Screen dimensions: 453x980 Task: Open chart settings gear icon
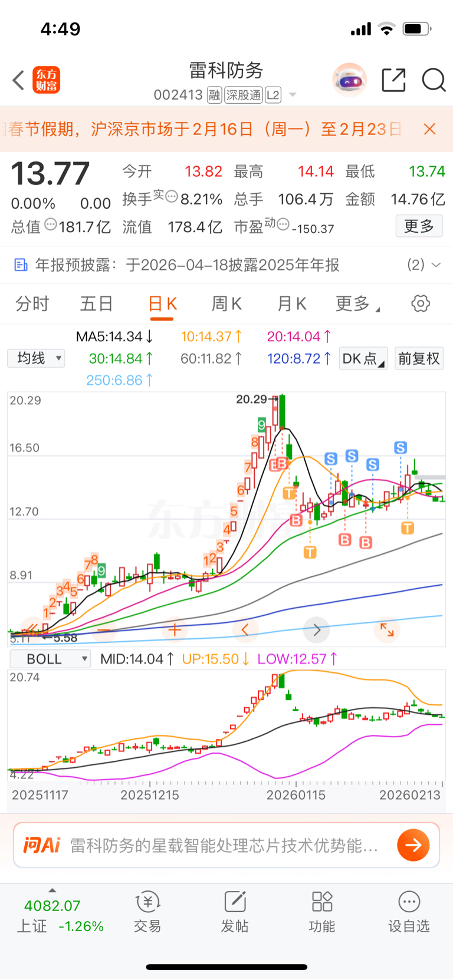click(x=421, y=303)
